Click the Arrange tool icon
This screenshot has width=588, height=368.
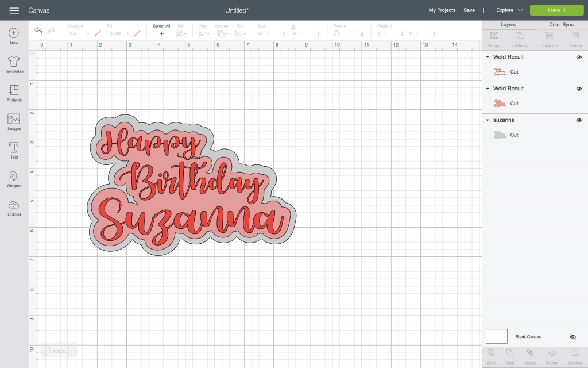pos(222,34)
